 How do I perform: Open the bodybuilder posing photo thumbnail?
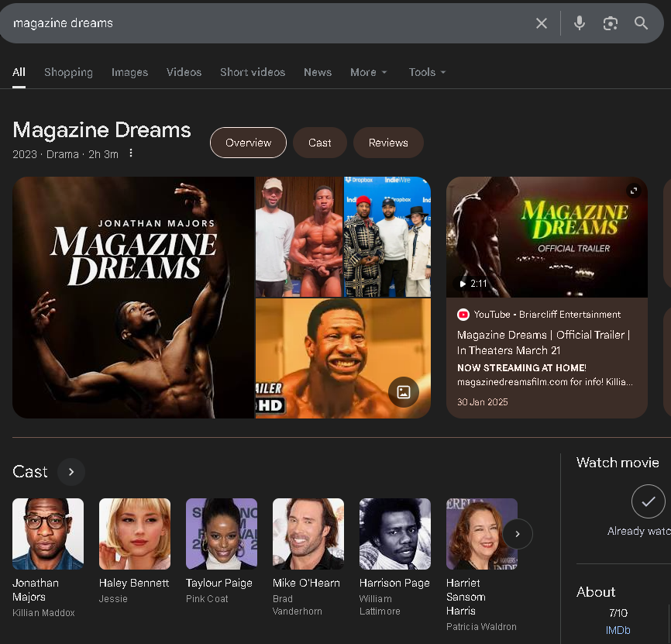299,236
